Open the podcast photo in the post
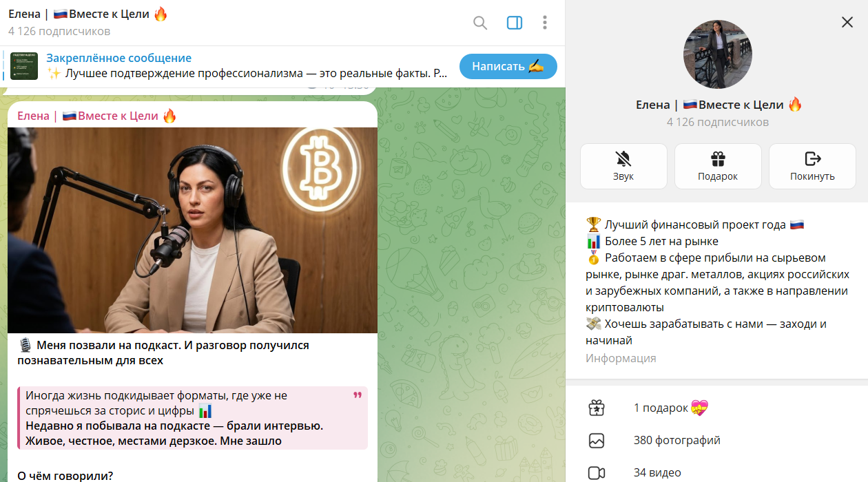Screen dimensions: 868x482 point(192,230)
